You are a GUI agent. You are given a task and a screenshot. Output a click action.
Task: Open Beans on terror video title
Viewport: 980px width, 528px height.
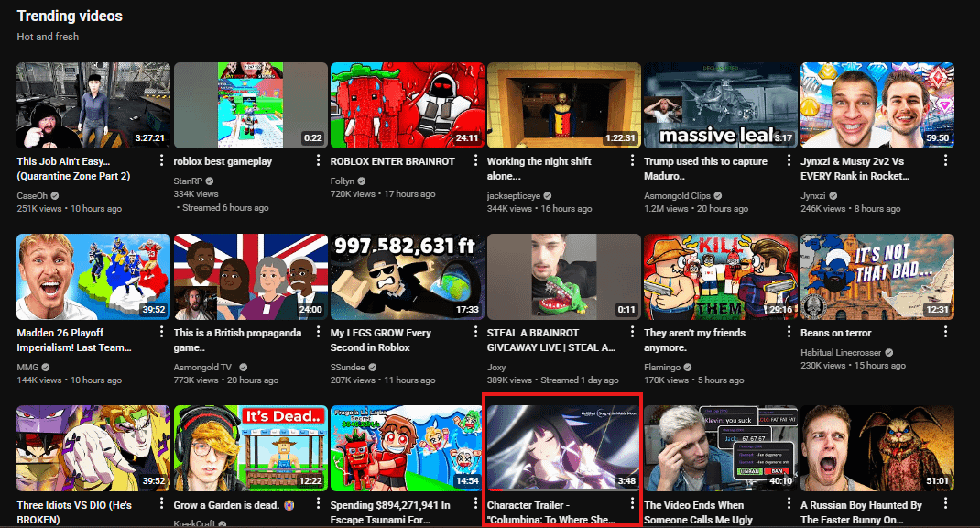835,333
